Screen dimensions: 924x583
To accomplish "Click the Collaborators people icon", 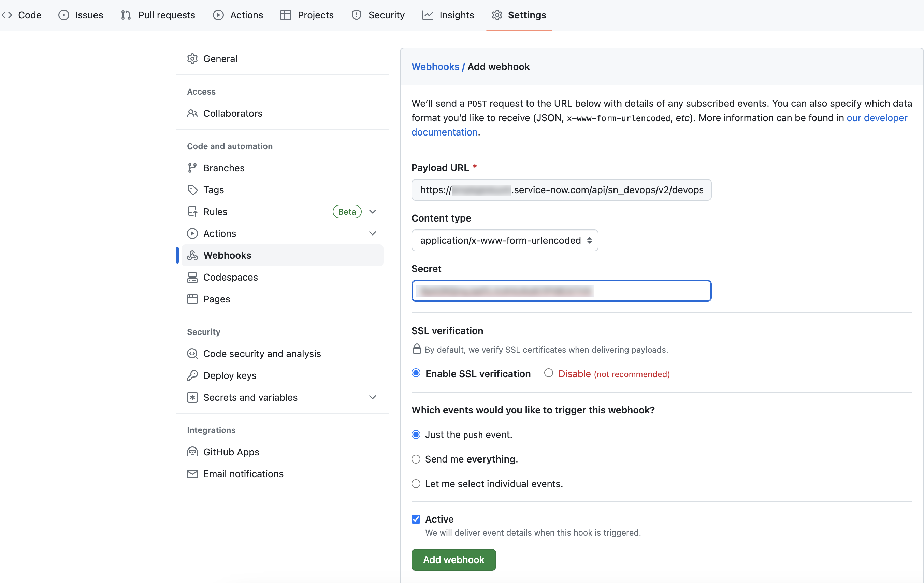I will pos(192,113).
